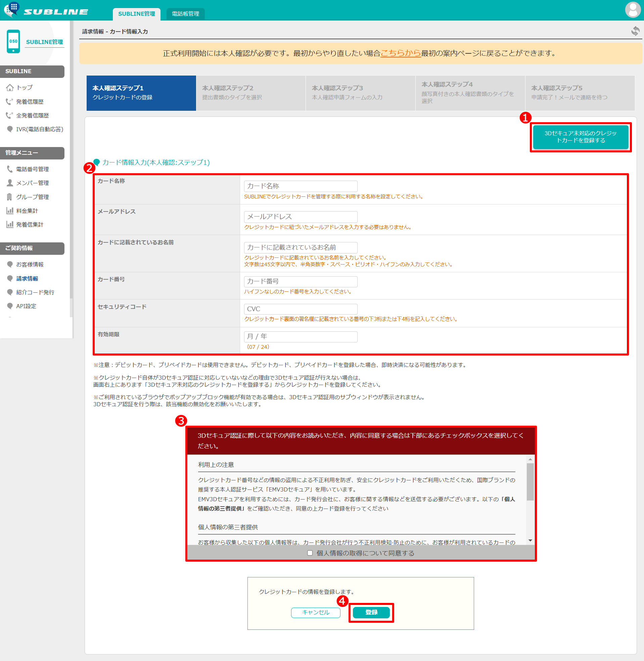Click the キャンセル button
Image resolution: width=644 pixels, height=661 pixels.
pos(316,612)
